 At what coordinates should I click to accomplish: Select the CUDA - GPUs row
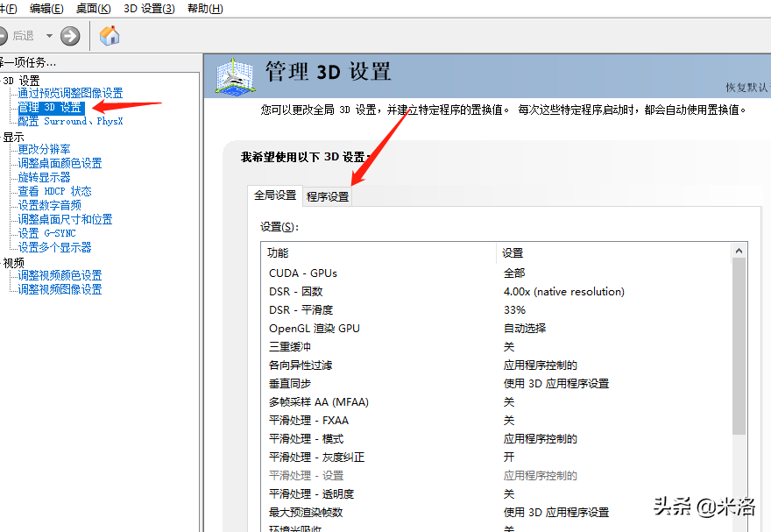[x=497, y=273]
